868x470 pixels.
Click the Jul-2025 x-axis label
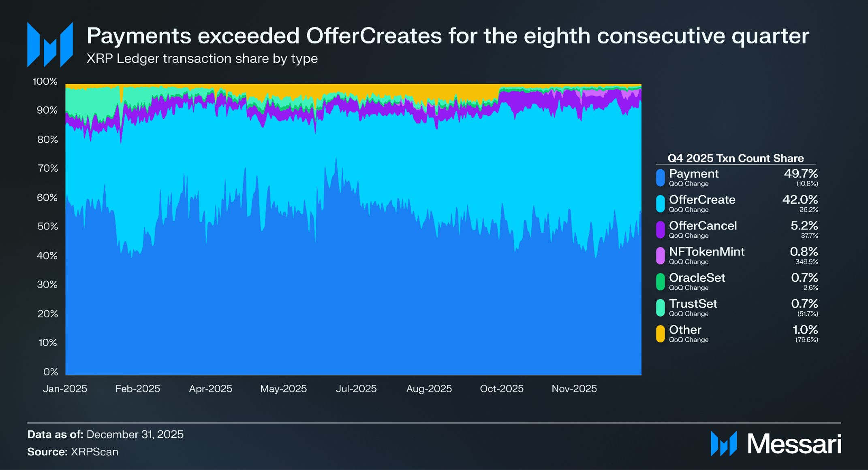(x=356, y=389)
